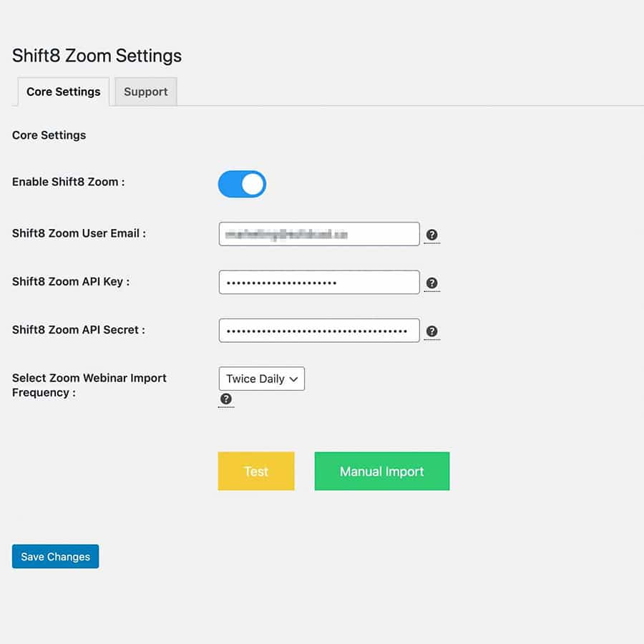
Task: Switch to the Support tab
Action: (x=145, y=92)
